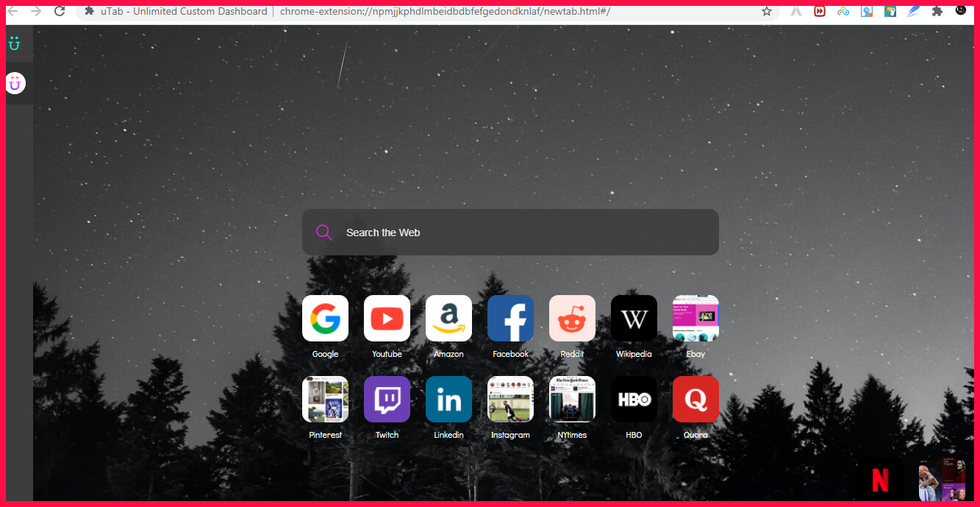Open the Quora shortcut tile

[x=695, y=399]
